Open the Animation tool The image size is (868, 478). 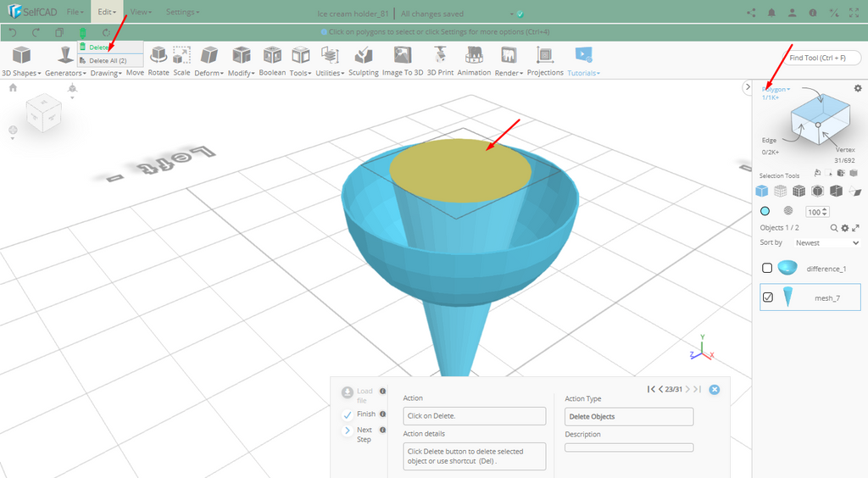[x=474, y=62]
